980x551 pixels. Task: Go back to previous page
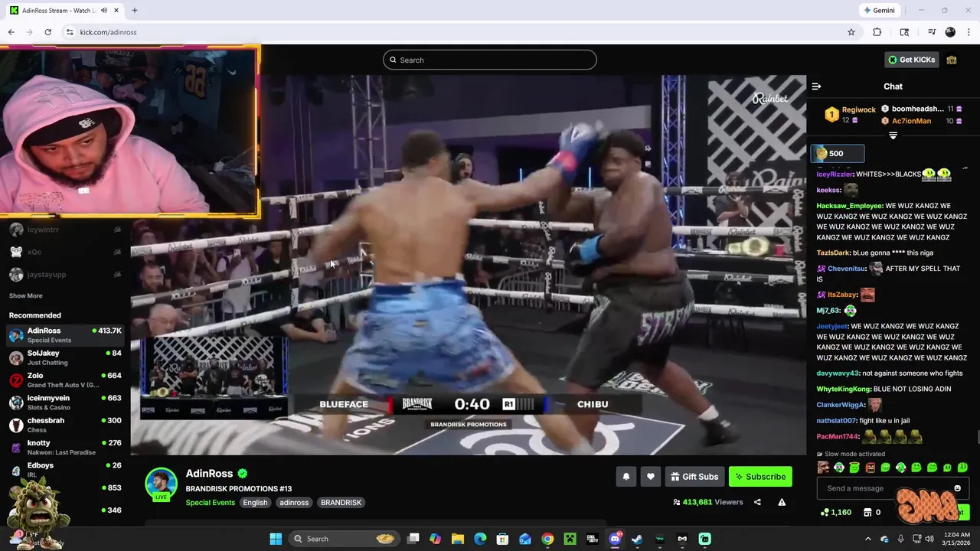(11, 32)
